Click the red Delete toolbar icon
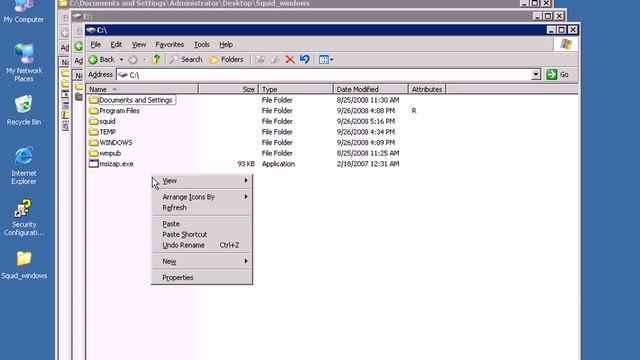Viewport: 640px width, 360px height. click(x=290, y=60)
